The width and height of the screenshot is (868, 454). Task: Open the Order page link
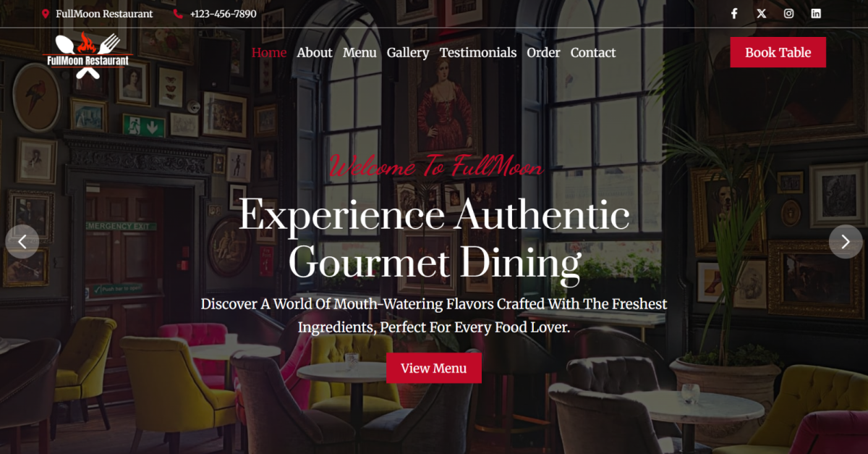(x=543, y=52)
